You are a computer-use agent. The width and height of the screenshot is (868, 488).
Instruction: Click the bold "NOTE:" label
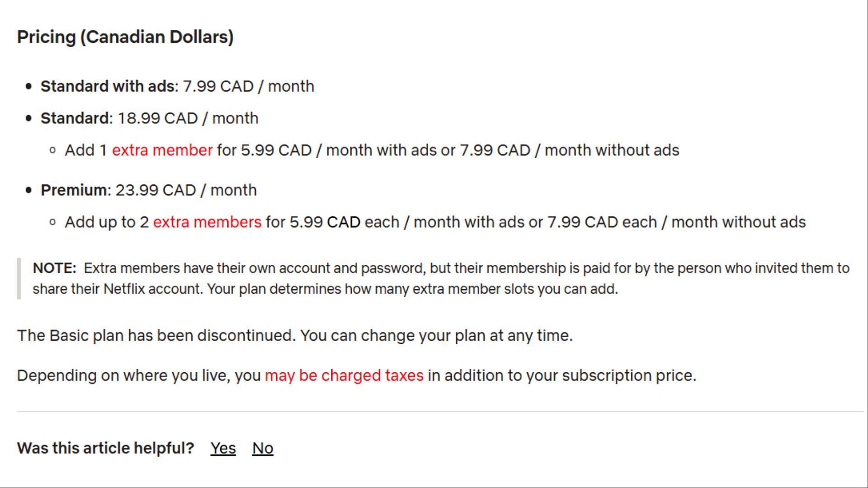point(54,268)
